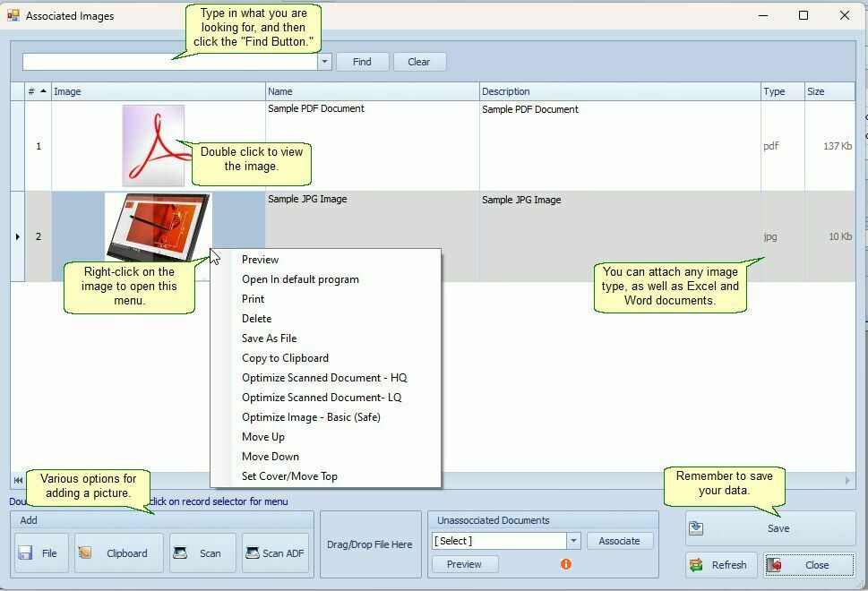Click the Save icon at bottom right
Viewport: 868px width, 591px height.
(697, 528)
